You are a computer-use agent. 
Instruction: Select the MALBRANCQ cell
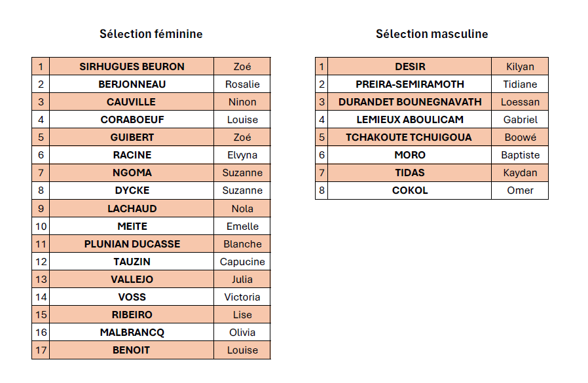coord(132,332)
